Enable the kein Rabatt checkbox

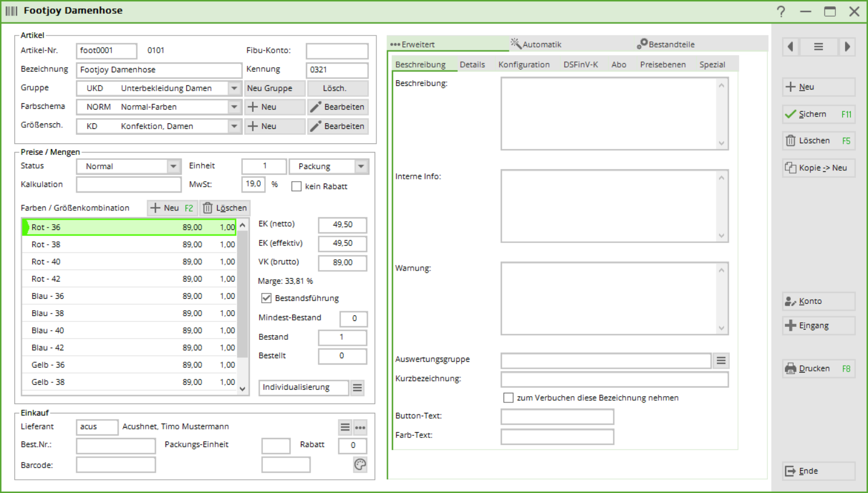click(296, 186)
